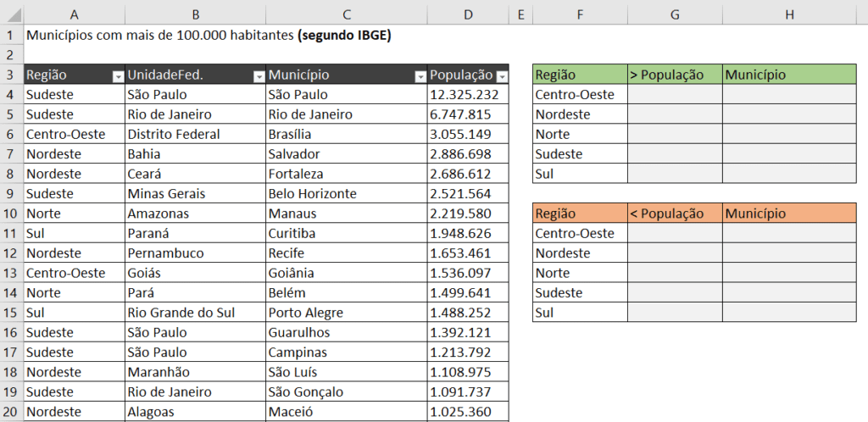Click population cell 12.325.232
Screen dimensions: 868x422
(x=468, y=95)
